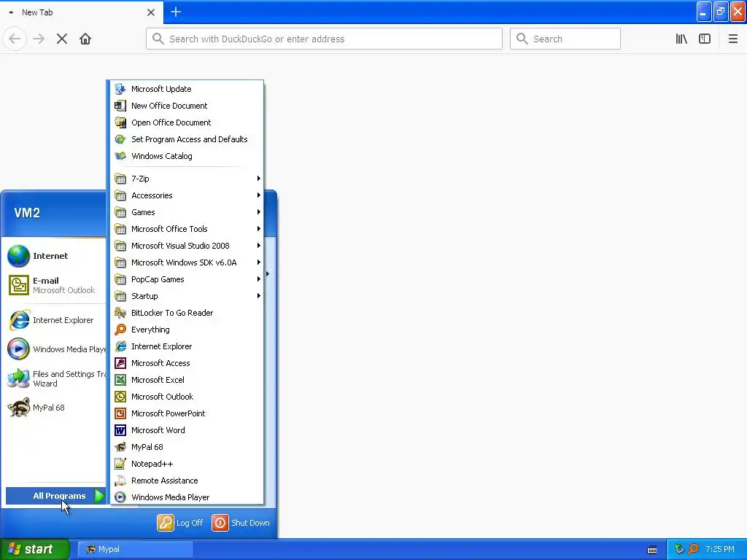The image size is (747, 560).
Task: Open the hamburger application menu
Action: [x=732, y=39]
